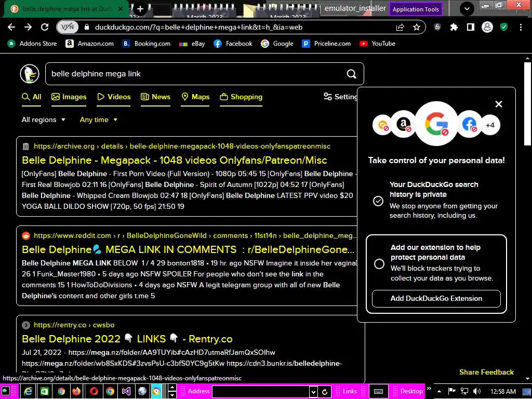The width and height of the screenshot is (532, 399).
Task: Click the Google tracker icon in popup
Action: point(436,124)
